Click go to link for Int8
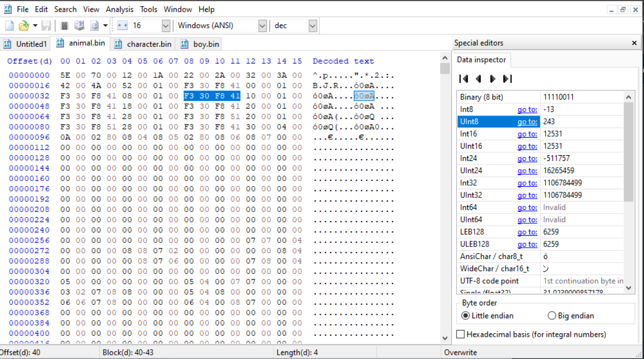The width and height of the screenshot is (644, 359). pos(527,109)
